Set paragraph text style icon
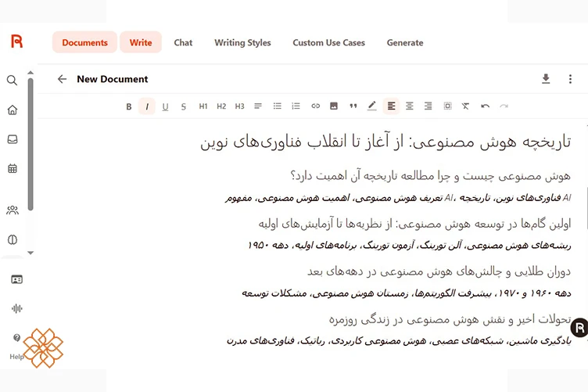This screenshot has width=588, height=392. pyautogui.click(x=258, y=106)
